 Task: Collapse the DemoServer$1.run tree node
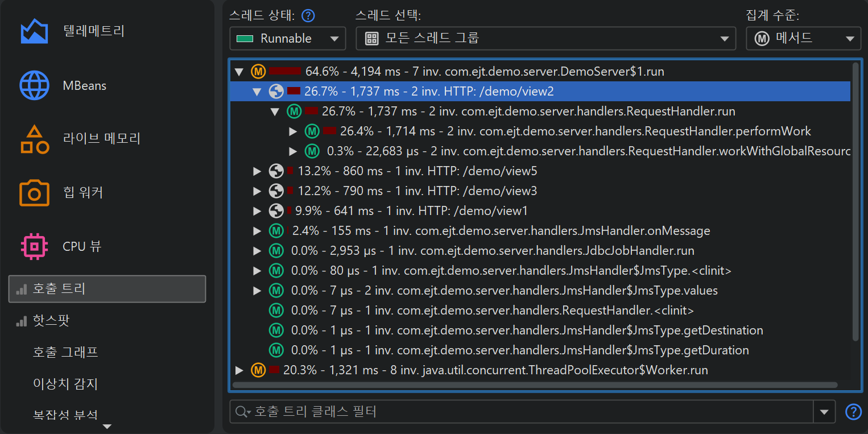pos(239,72)
